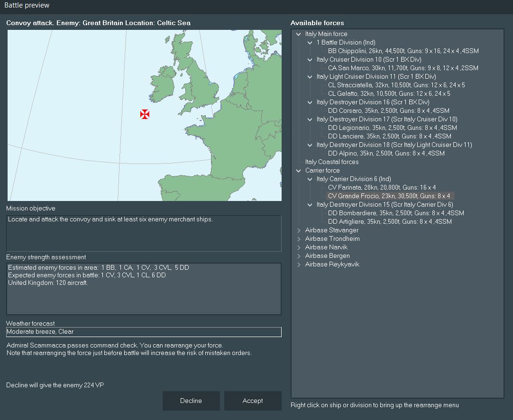Collapse Italy Destroyer Division 16 node
This screenshot has height=420, width=513.
[310, 102]
